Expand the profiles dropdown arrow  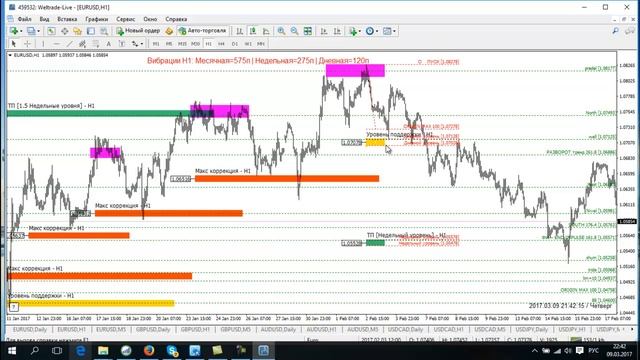(38, 31)
